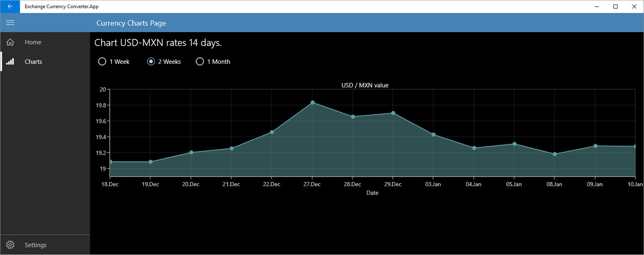Click the 22.Dec data point
Viewport: 644px width, 255px height.
[x=272, y=132]
